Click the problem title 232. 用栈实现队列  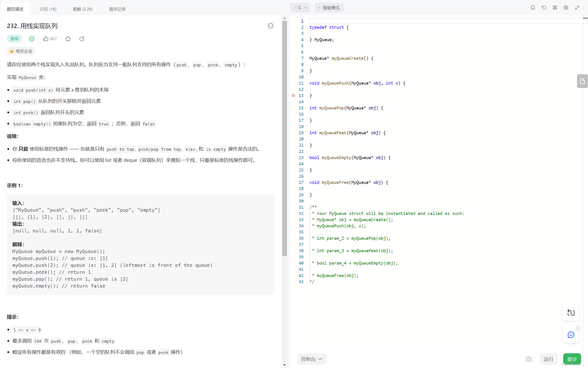point(32,26)
